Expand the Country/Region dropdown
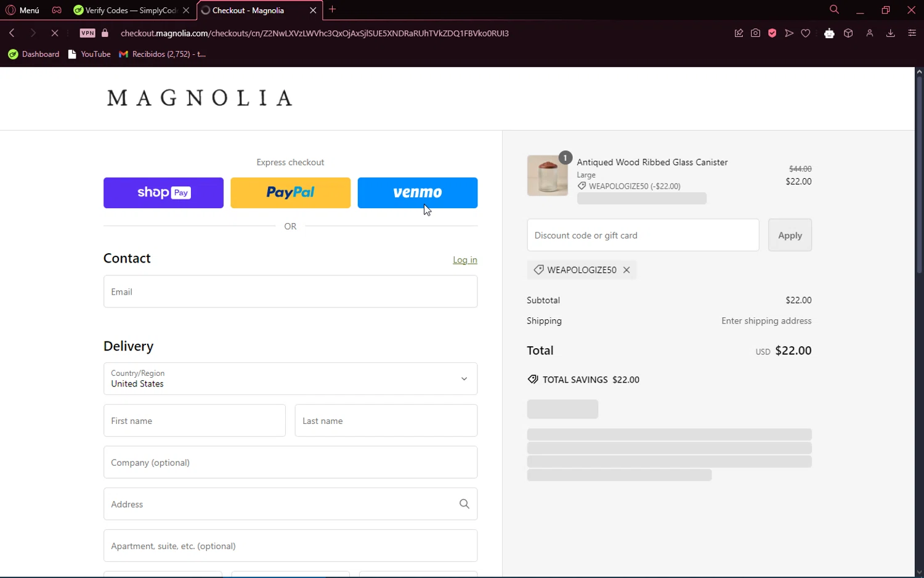Image resolution: width=924 pixels, height=578 pixels. click(x=290, y=378)
